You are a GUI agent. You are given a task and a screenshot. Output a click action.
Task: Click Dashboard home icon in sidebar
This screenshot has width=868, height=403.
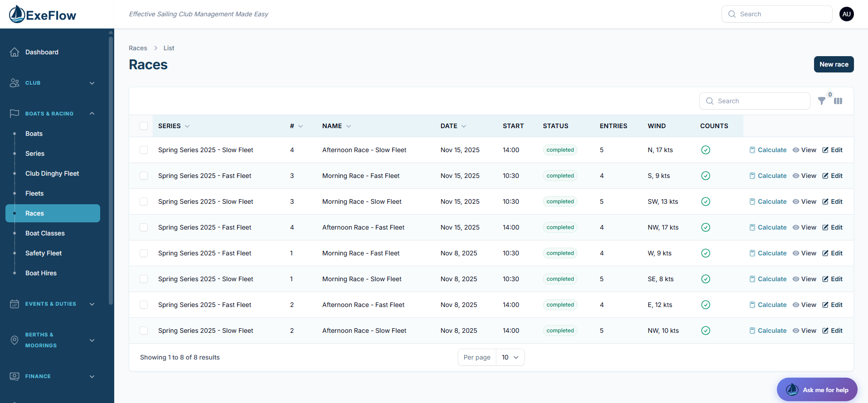(15, 52)
